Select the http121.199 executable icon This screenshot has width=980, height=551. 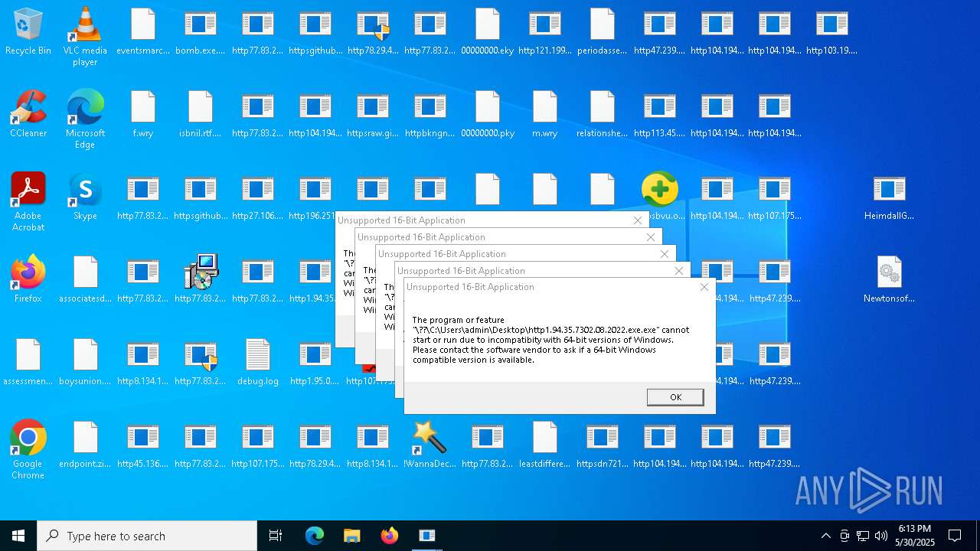[545, 32]
